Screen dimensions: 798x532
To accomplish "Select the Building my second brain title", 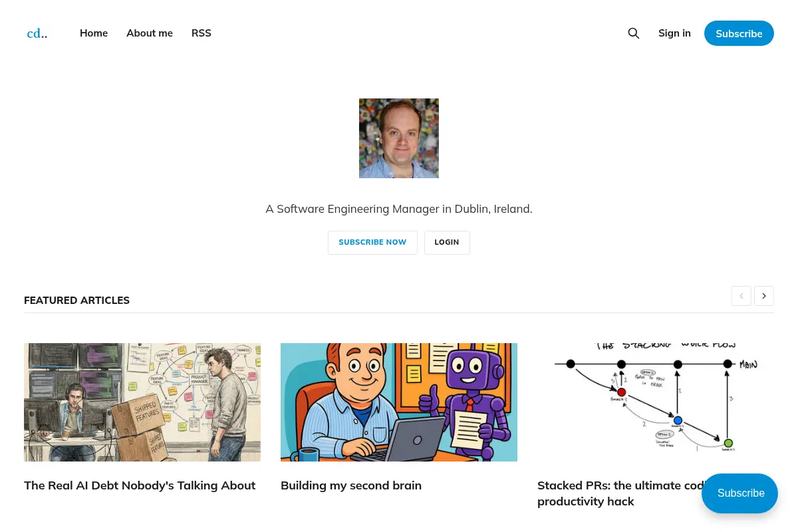I will pyautogui.click(x=351, y=485).
